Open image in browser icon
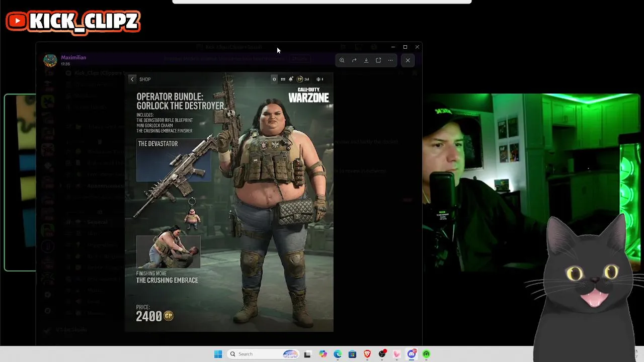Viewport: 644px width, 362px height. [378, 60]
